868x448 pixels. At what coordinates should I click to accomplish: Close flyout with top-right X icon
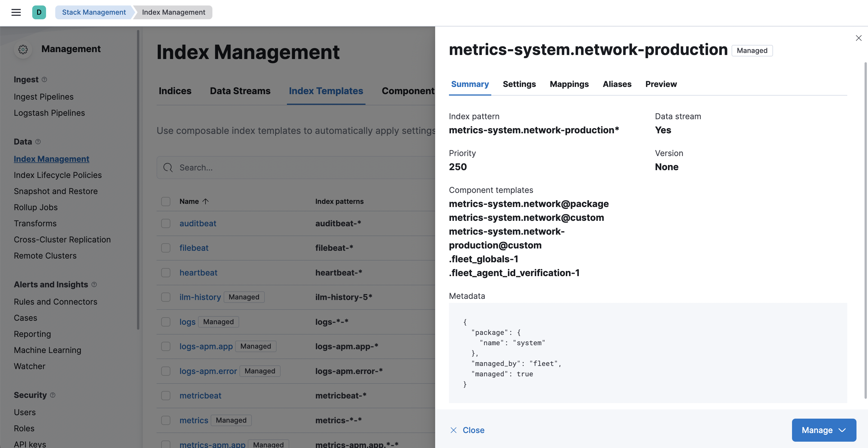point(858,38)
